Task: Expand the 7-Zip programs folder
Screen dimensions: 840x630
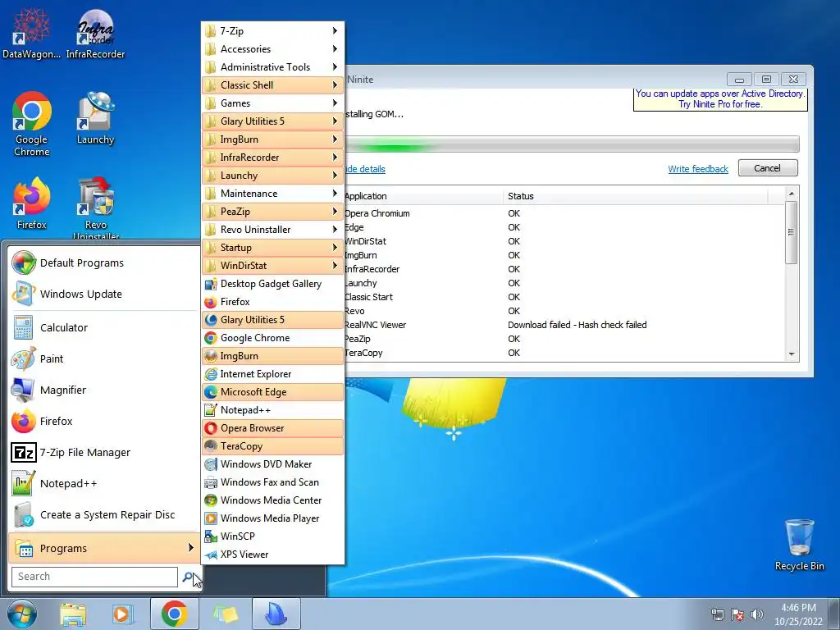Action: click(272, 31)
